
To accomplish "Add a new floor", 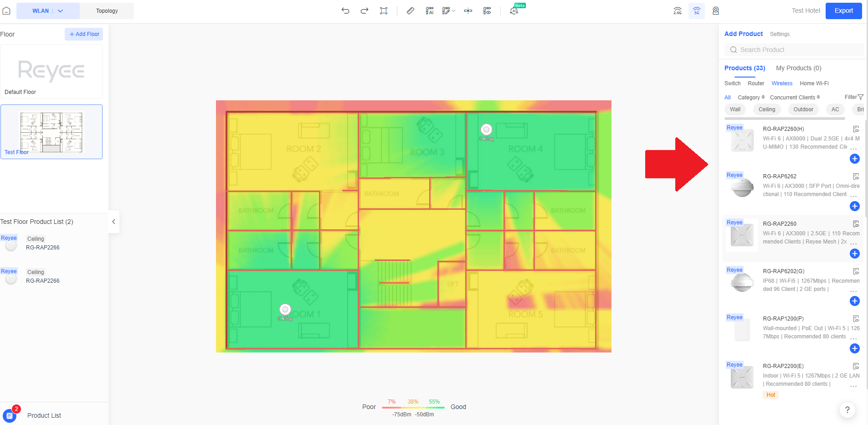I will [83, 34].
